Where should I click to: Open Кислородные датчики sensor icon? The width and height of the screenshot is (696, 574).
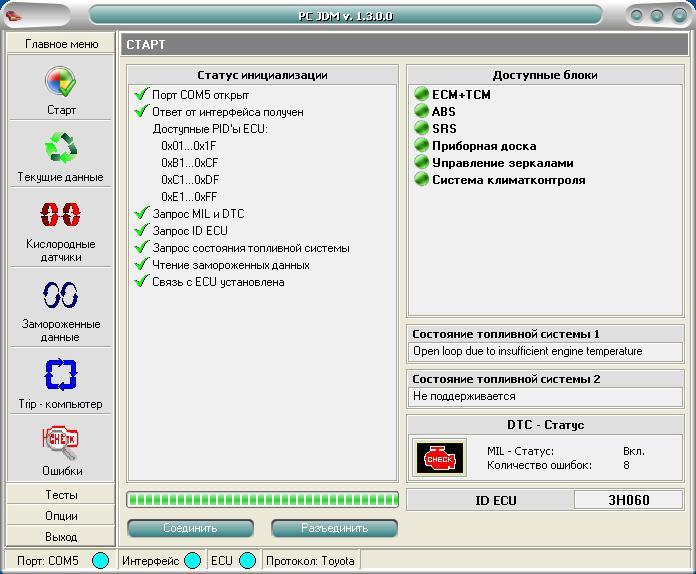tap(61, 216)
